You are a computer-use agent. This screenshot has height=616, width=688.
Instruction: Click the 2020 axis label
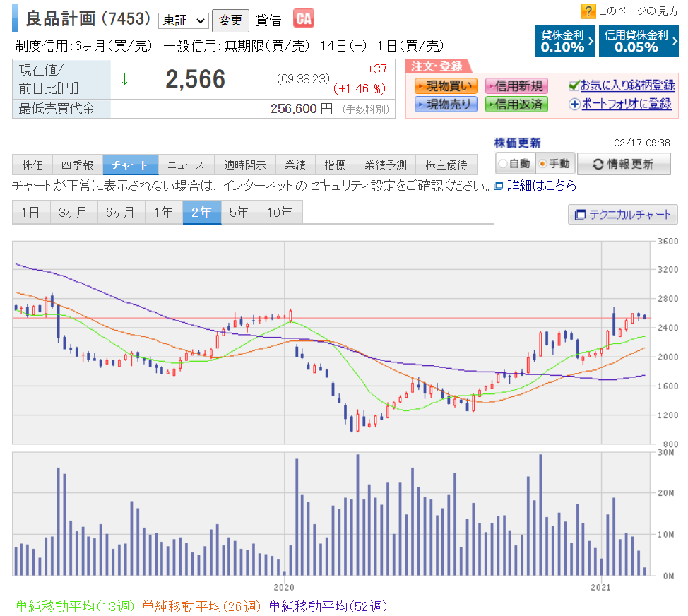pos(284,588)
